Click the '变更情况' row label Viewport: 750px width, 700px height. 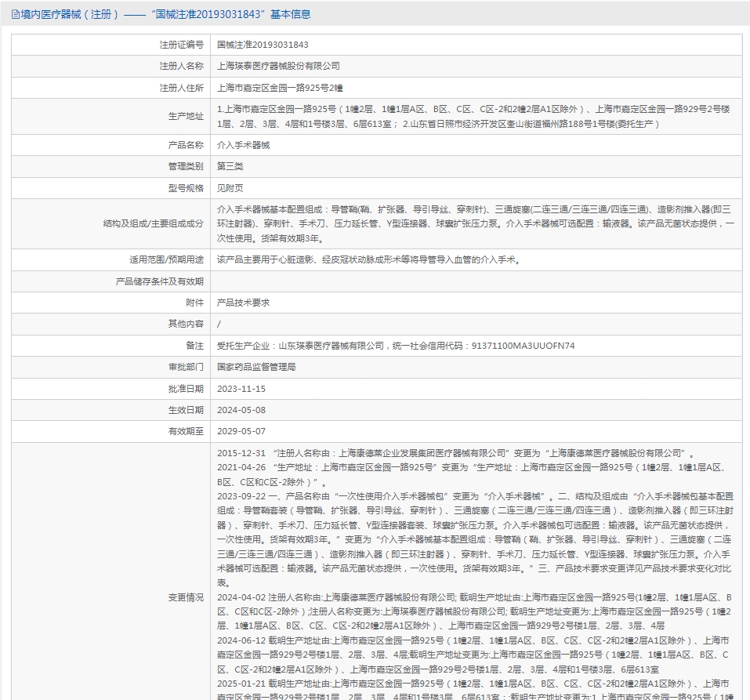(186, 597)
